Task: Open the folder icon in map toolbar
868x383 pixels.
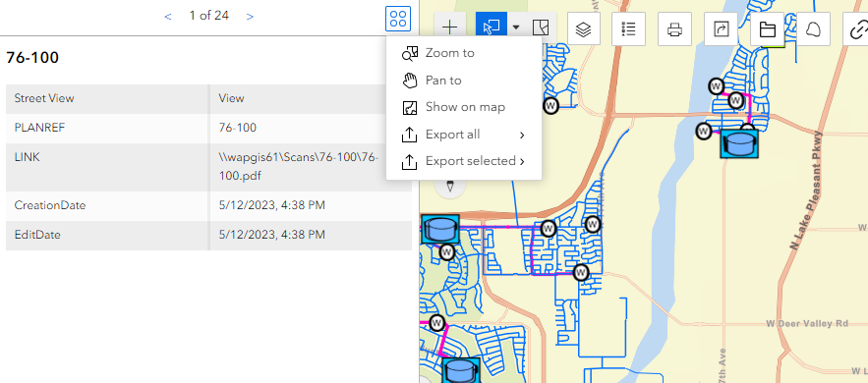Action: [x=767, y=28]
